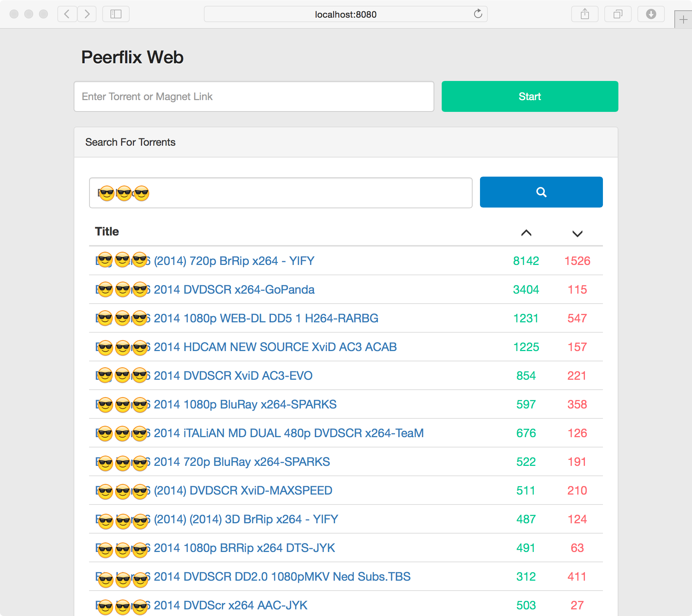Click leechers count 115
This screenshot has width=692, height=616.
click(578, 290)
